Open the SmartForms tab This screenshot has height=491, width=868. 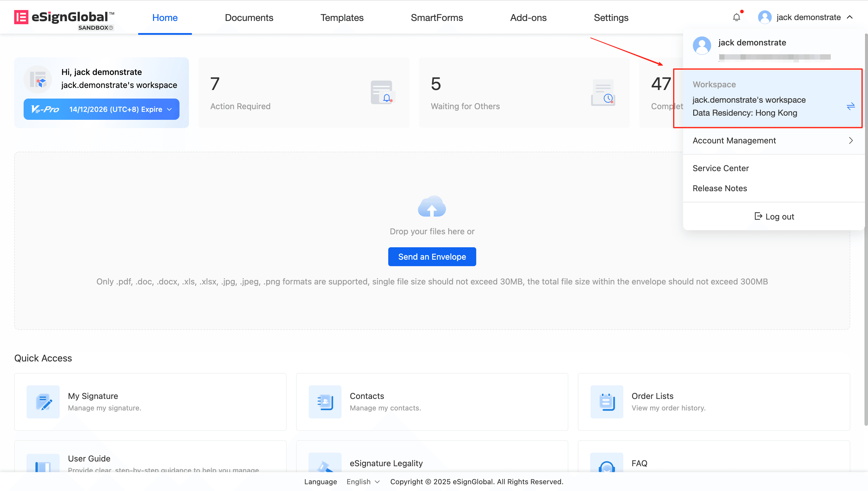(x=437, y=17)
